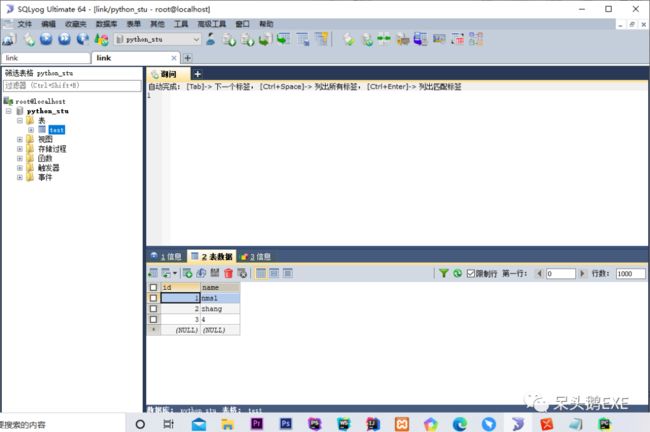Image resolution: width=650 pixels, height=432 pixels.
Task: Click the new query editor toolbar icon
Action: [x=29, y=39]
